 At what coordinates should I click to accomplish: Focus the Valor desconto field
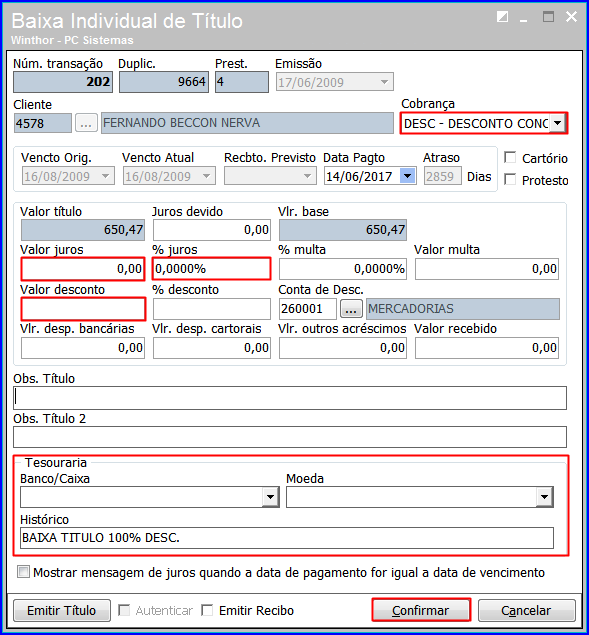(83, 309)
